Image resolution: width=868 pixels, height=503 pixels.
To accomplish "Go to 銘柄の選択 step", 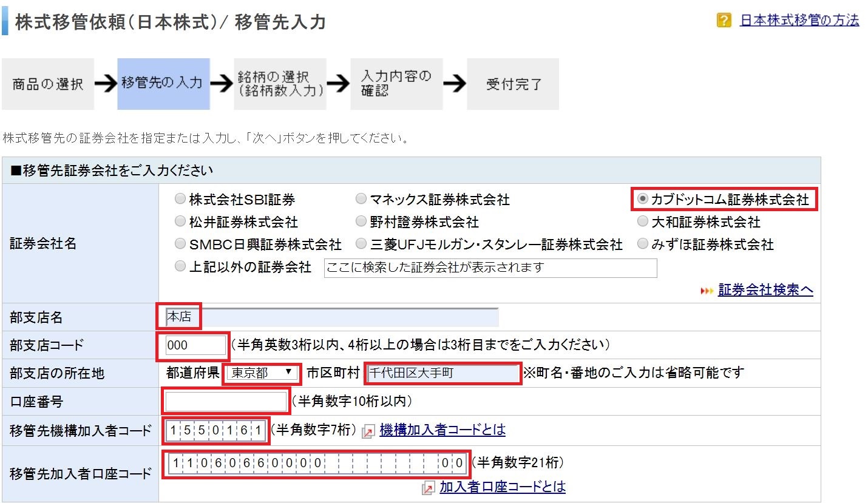I will [x=280, y=84].
